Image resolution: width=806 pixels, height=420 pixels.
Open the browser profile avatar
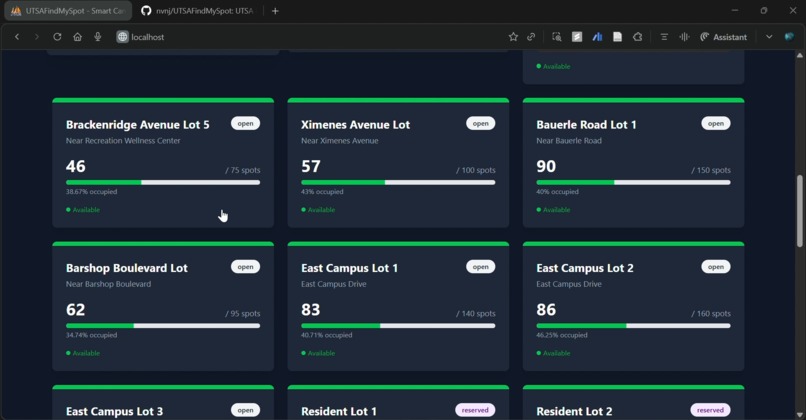click(x=789, y=37)
